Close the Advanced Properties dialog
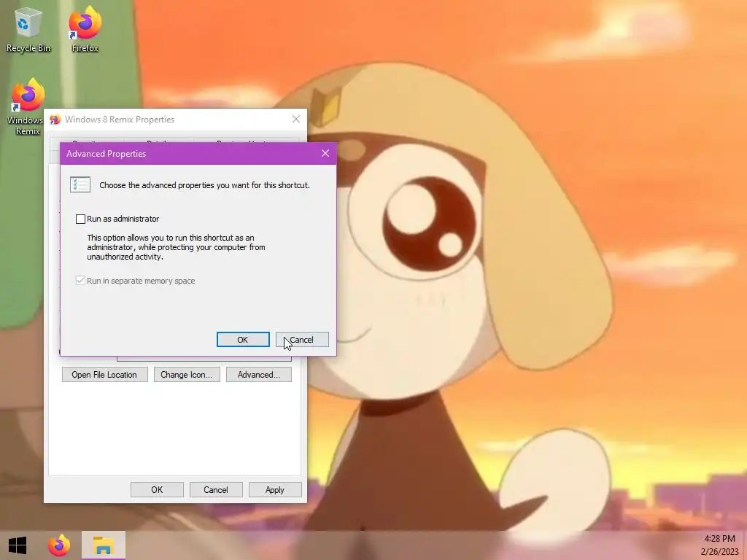The image size is (747, 560). (x=325, y=153)
